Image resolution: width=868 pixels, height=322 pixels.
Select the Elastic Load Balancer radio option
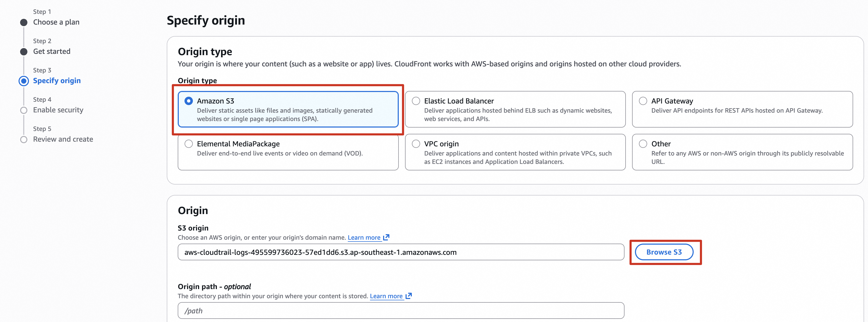(x=416, y=101)
